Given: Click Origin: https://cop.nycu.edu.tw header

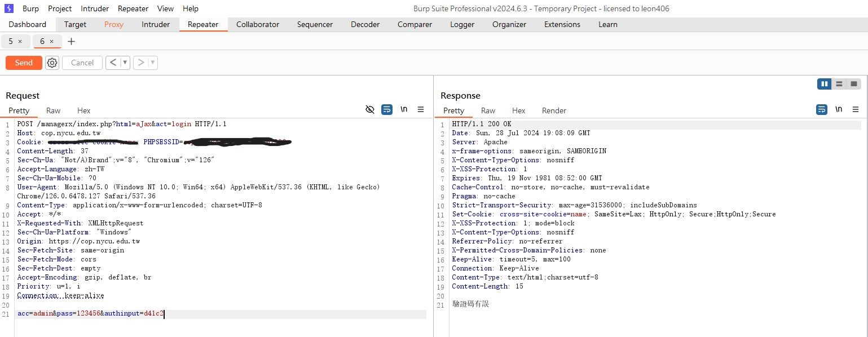Looking at the screenshot, I should [x=78, y=241].
